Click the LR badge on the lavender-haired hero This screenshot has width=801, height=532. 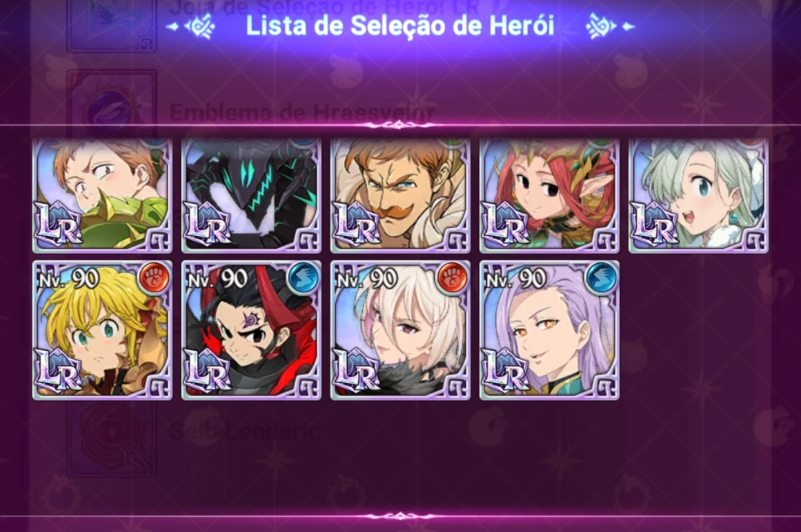point(505,371)
